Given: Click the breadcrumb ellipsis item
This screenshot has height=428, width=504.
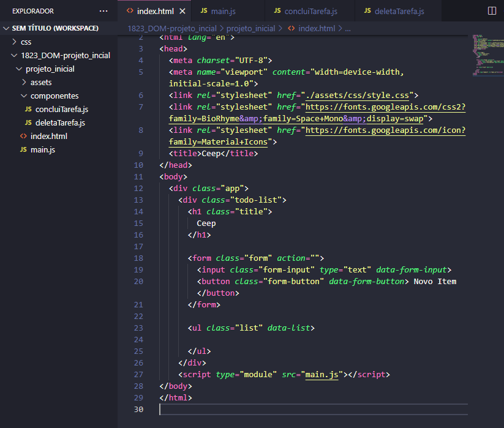Looking at the screenshot, I should point(348,29).
